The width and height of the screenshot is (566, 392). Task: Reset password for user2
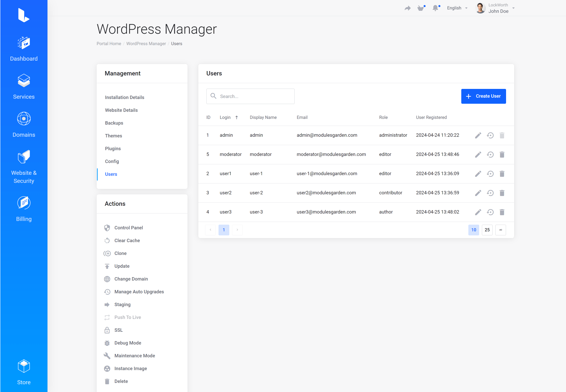tap(490, 193)
